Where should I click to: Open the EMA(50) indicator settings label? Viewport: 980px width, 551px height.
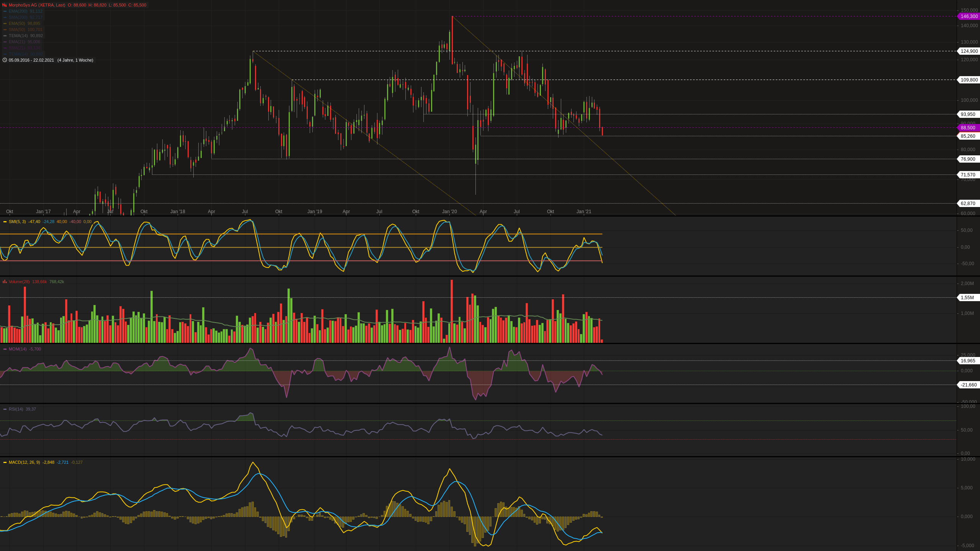click(17, 23)
